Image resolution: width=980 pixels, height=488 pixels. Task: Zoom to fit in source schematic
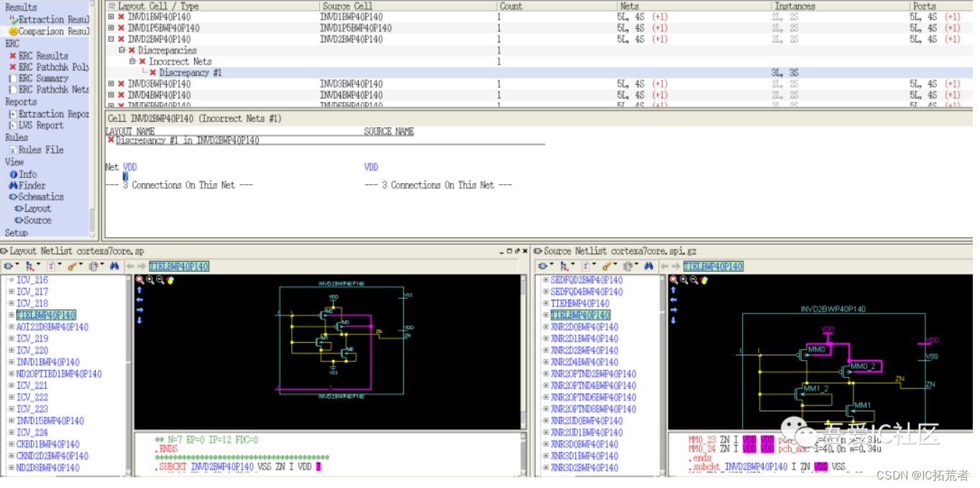(674, 280)
